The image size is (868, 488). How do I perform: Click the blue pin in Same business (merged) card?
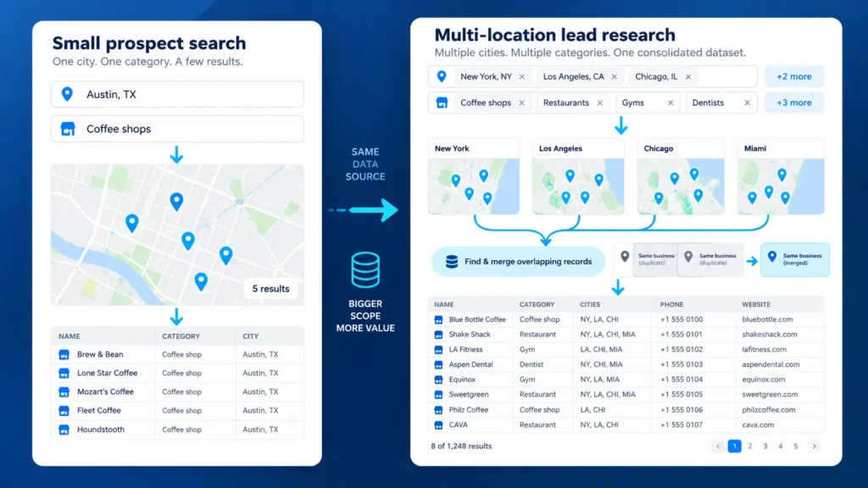click(772, 256)
